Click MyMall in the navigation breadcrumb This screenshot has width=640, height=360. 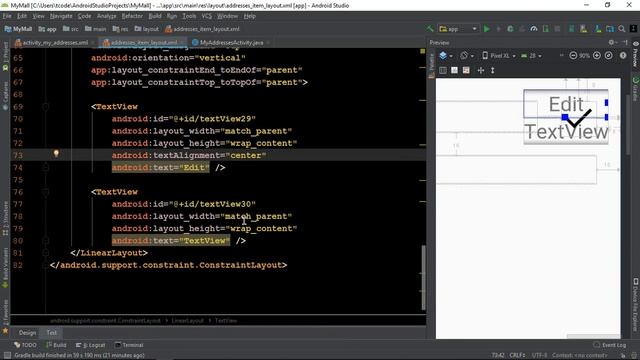18,29
